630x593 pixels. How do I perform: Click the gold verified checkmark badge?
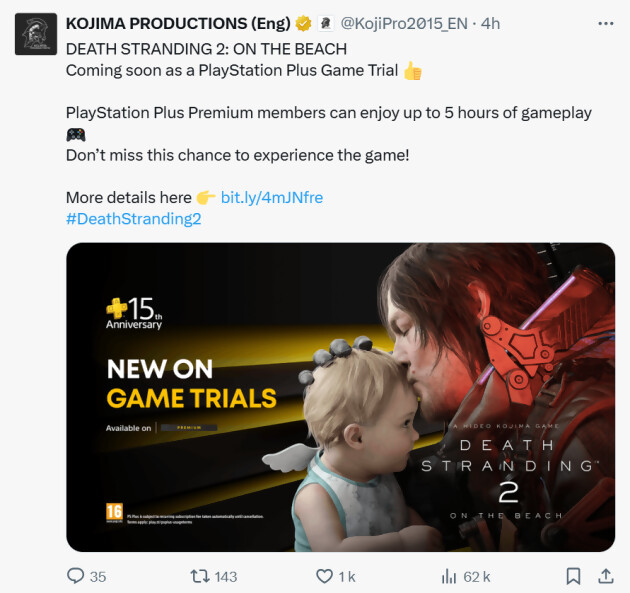pyautogui.click(x=303, y=24)
